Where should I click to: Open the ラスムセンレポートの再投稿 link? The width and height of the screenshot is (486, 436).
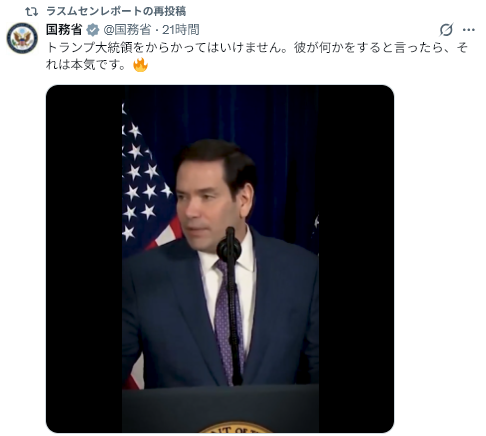(116, 11)
